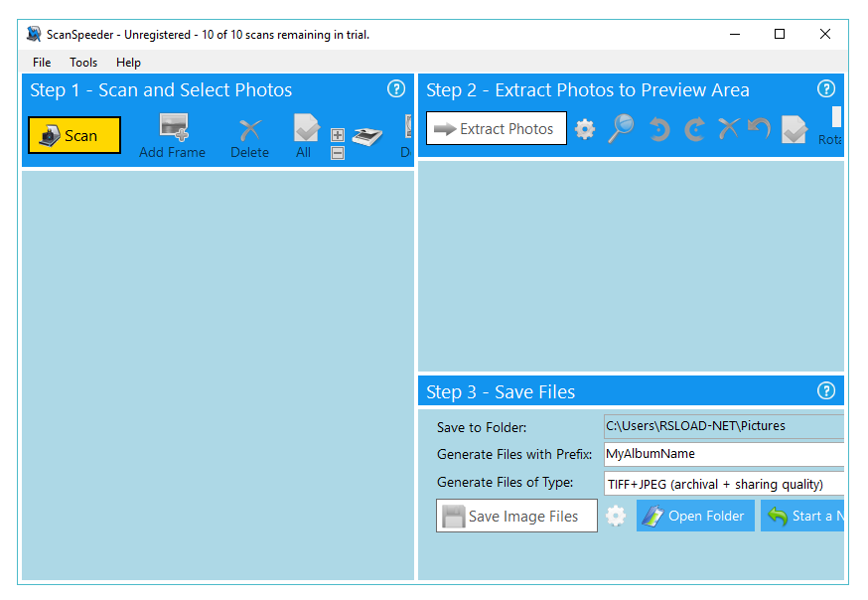Add a new photo frame
The width and height of the screenshot is (868, 600).
tap(172, 136)
